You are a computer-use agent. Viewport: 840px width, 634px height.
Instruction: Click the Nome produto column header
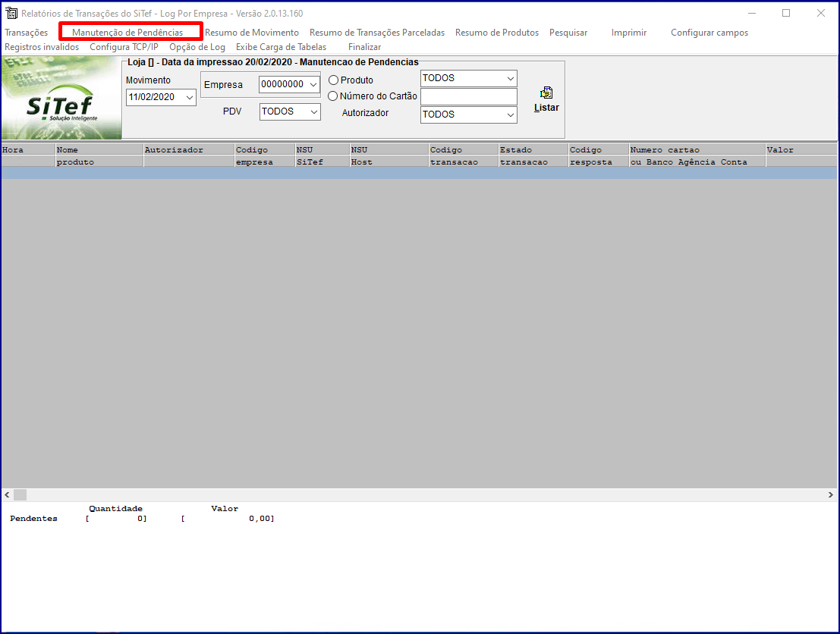tap(99, 155)
